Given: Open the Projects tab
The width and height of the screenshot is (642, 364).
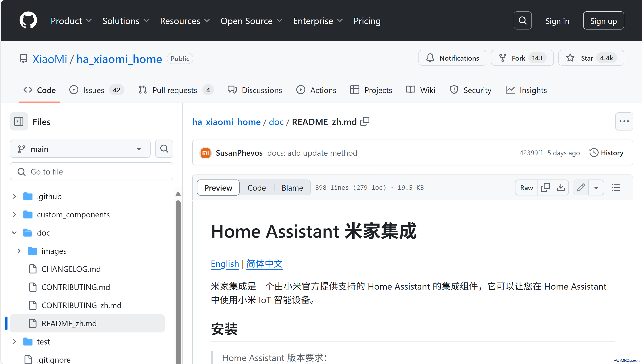Looking at the screenshot, I should [371, 90].
